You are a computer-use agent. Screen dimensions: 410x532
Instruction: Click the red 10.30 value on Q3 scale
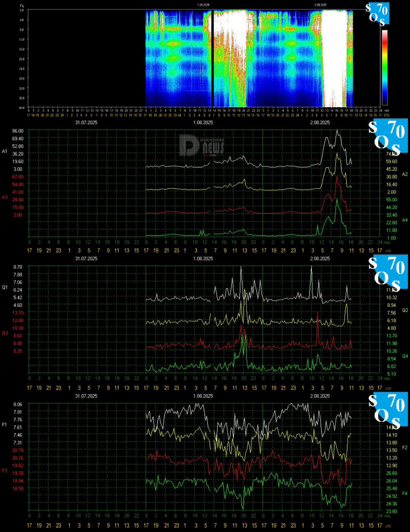point(18,328)
